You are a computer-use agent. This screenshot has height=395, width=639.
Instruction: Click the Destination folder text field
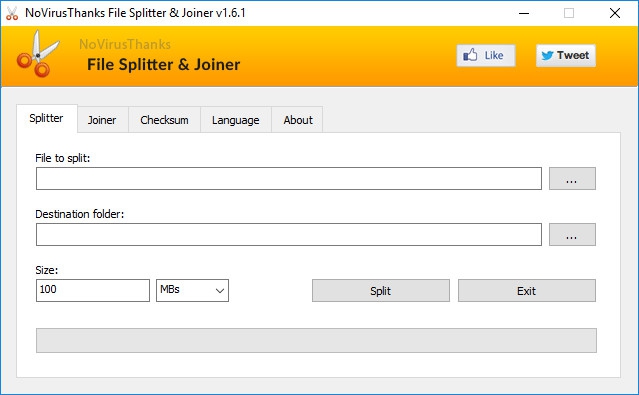[289, 234]
